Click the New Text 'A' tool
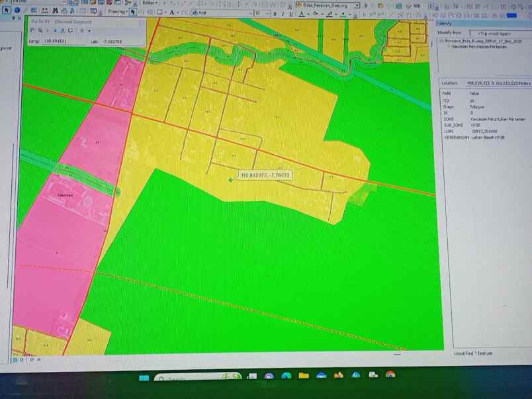 [x=172, y=13]
